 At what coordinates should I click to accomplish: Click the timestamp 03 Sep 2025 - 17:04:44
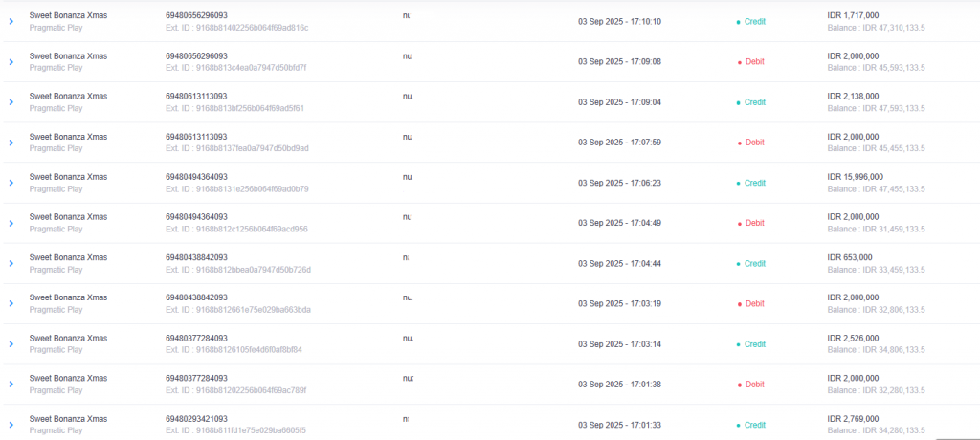click(619, 264)
